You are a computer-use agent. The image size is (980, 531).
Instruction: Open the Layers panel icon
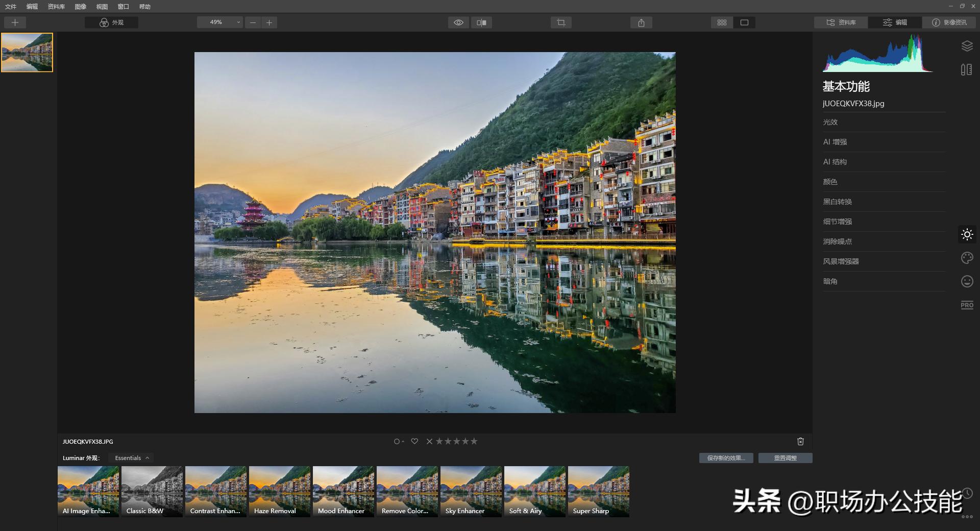coord(967,46)
